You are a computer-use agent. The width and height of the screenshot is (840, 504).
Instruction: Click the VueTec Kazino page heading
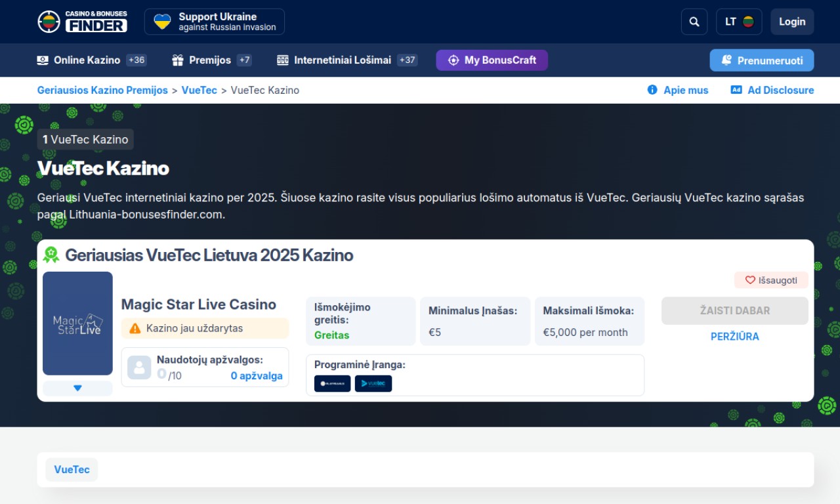[103, 169]
